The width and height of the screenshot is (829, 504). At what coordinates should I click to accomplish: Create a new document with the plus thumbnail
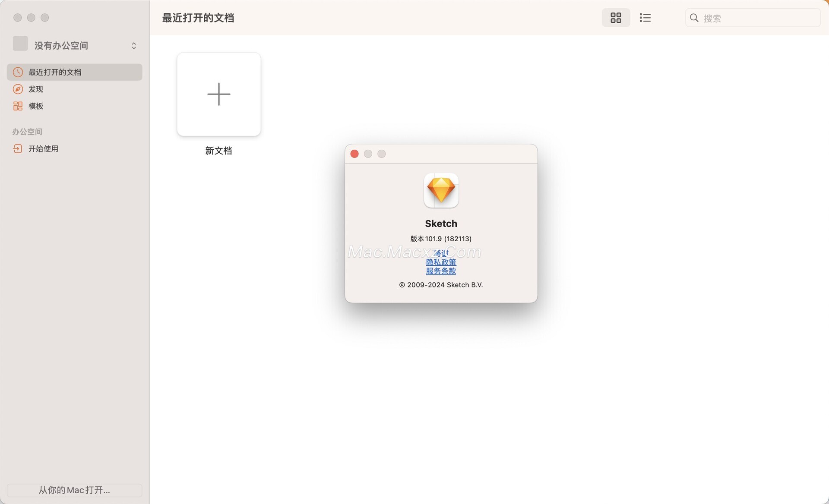[x=219, y=94]
